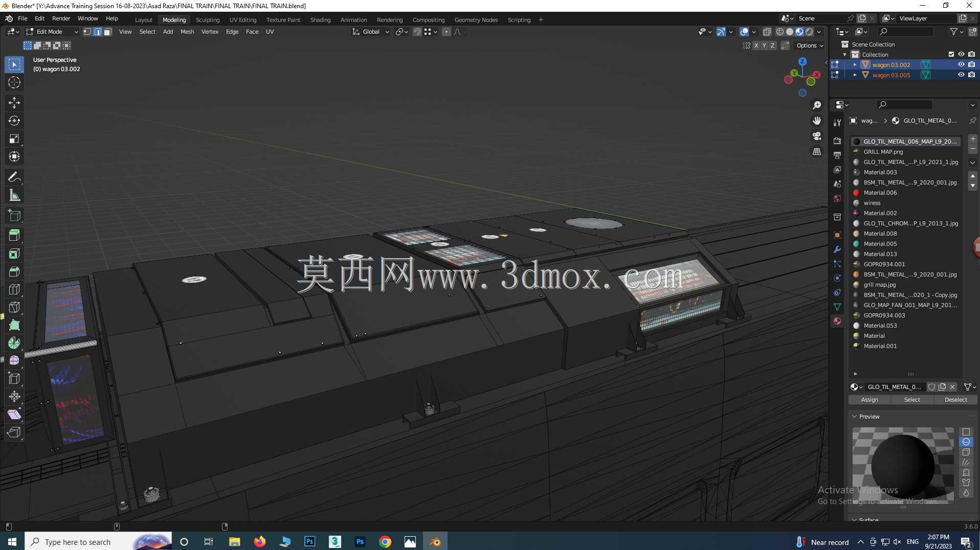Remove the material slot with minus
The width and height of the screenshot is (980, 550).
click(972, 149)
